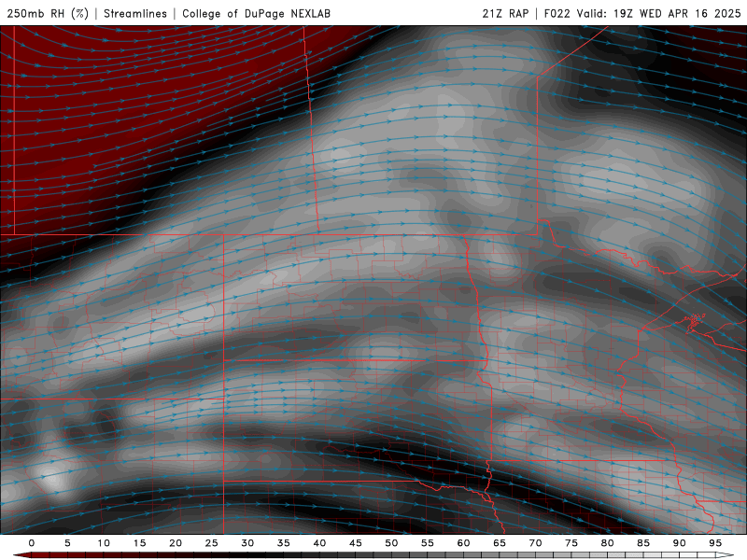747x560 pixels.
Task: Click the 70 label on the colorbar
Action: (x=535, y=543)
